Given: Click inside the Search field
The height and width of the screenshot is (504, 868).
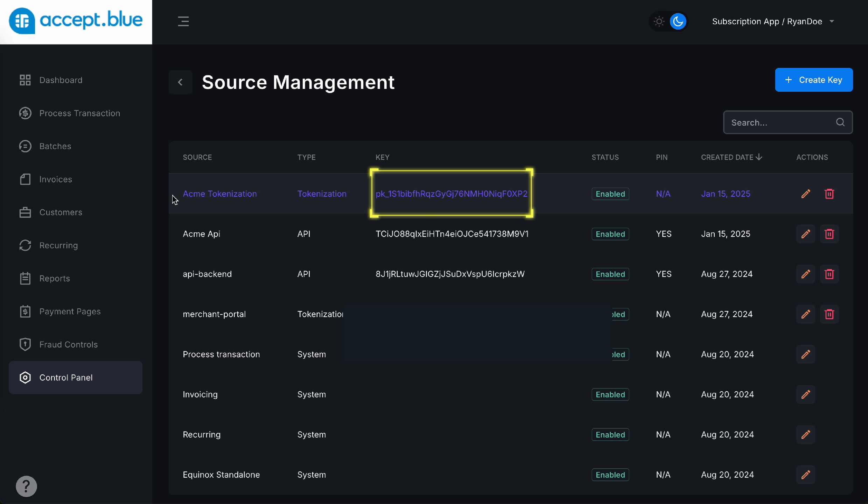Looking at the screenshot, I should point(770,122).
